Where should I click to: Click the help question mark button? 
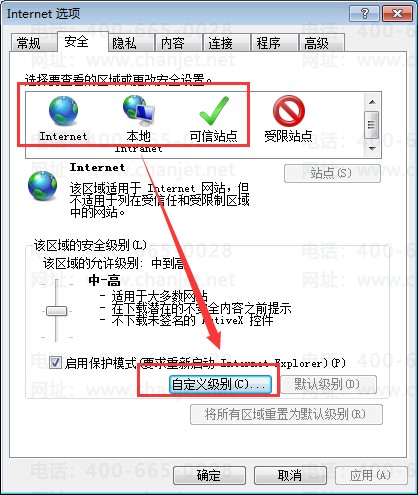[364, 14]
